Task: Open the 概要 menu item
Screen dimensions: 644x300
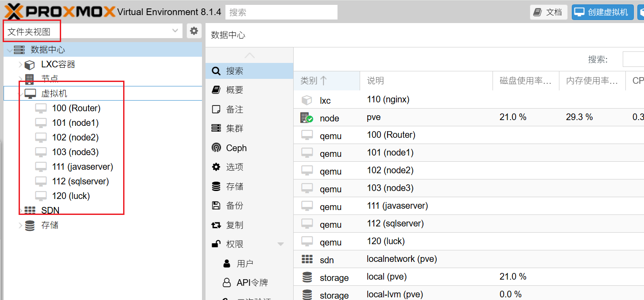Action: [234, 90]
